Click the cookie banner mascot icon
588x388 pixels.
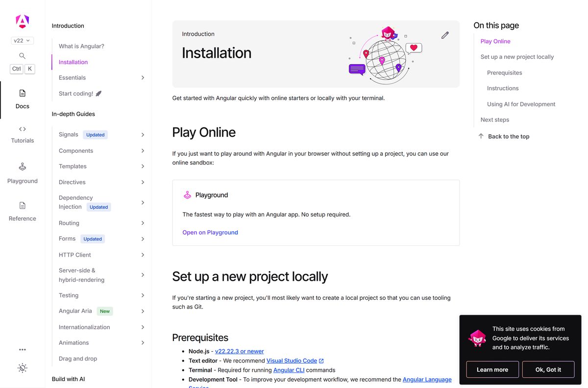[x=477, y=338]
